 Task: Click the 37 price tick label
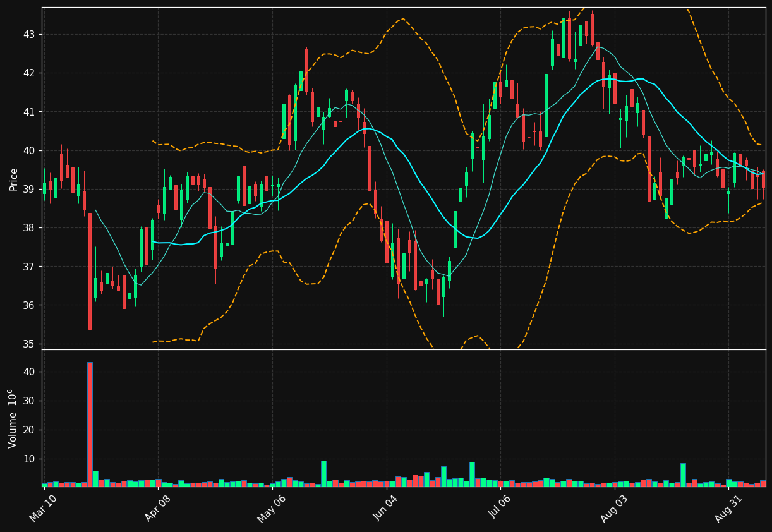[30, 267]
